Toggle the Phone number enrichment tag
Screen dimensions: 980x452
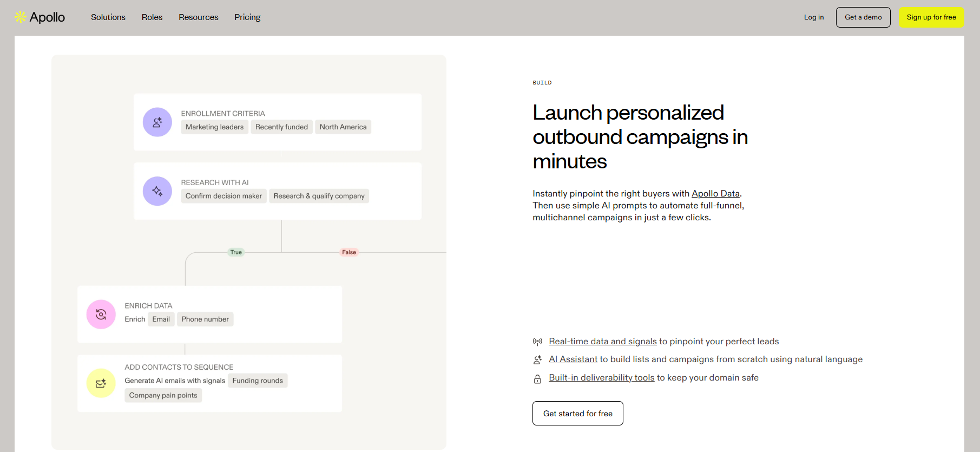click(x=205, y=319)
